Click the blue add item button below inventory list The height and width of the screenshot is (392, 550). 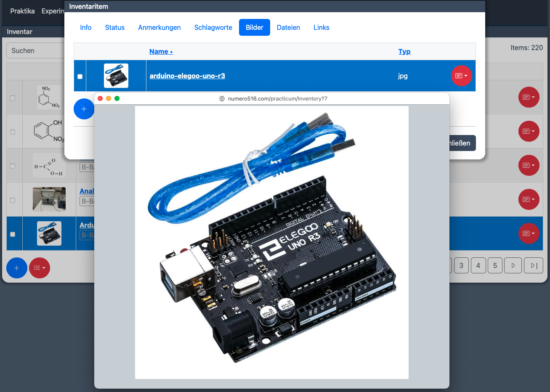17,268
